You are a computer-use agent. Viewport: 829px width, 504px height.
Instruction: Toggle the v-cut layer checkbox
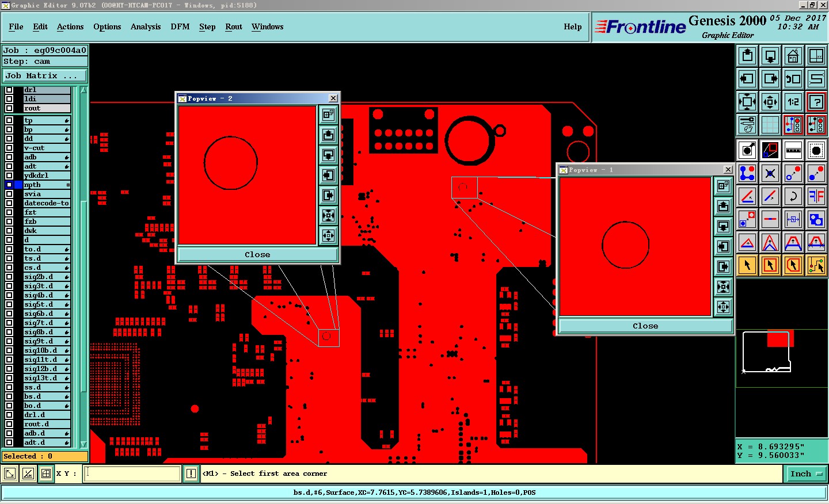pos(9,148)
